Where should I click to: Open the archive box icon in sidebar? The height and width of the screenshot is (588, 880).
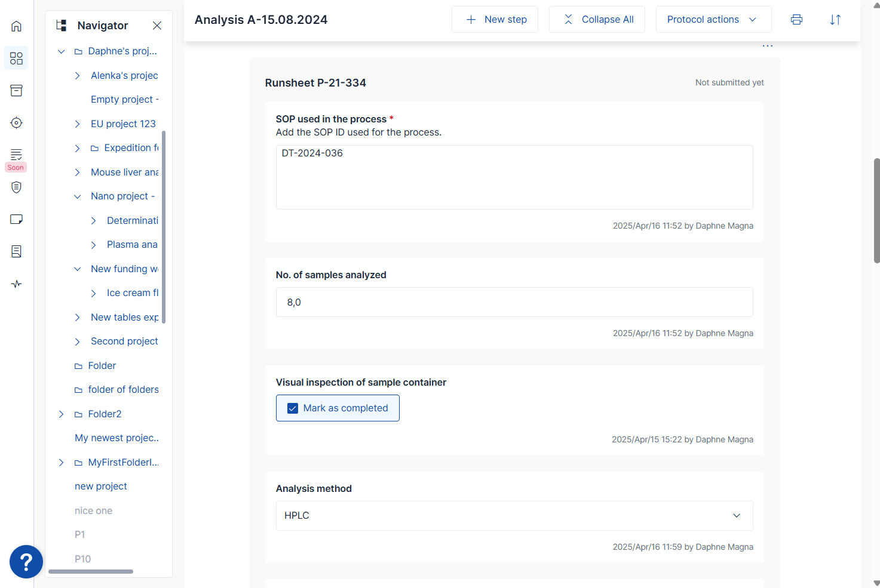click(16, 91)
